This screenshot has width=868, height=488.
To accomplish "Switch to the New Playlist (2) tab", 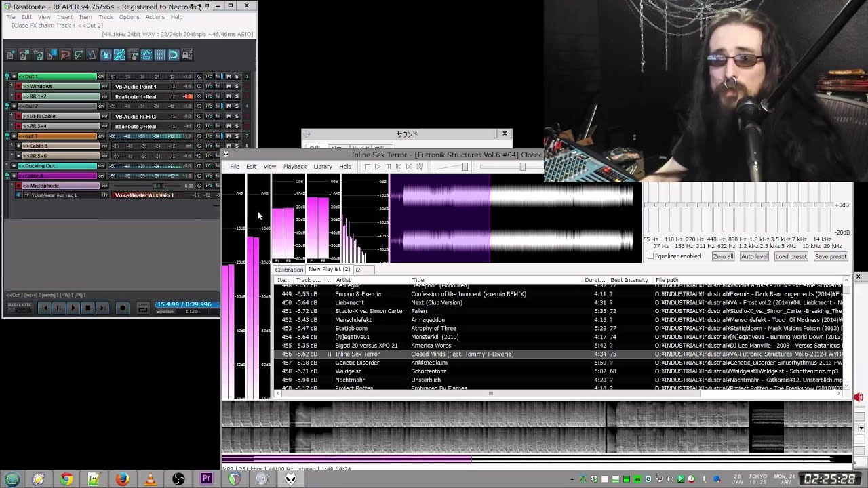I will tap(330, 269).
